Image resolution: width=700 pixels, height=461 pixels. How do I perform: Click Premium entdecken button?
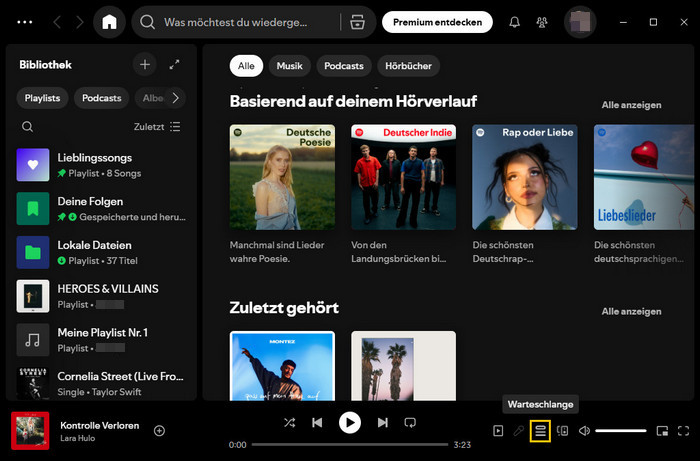(x=438, y=22)
